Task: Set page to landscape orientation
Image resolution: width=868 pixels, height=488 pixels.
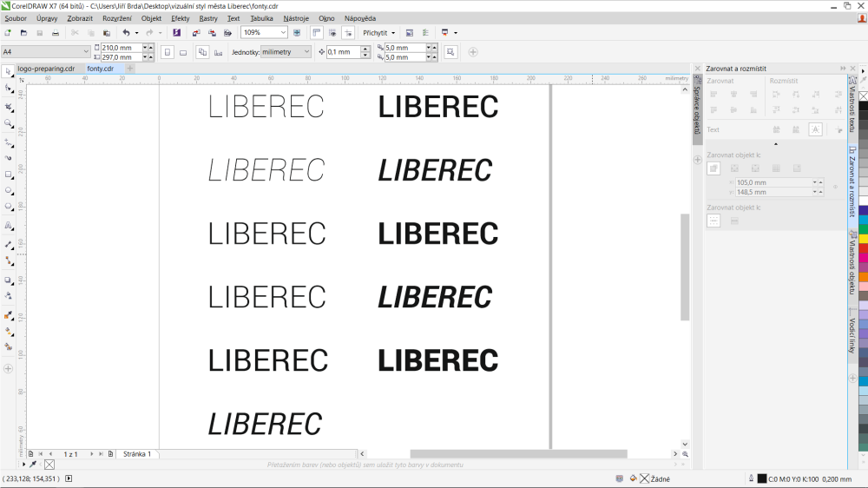Action: coord(183,52)
